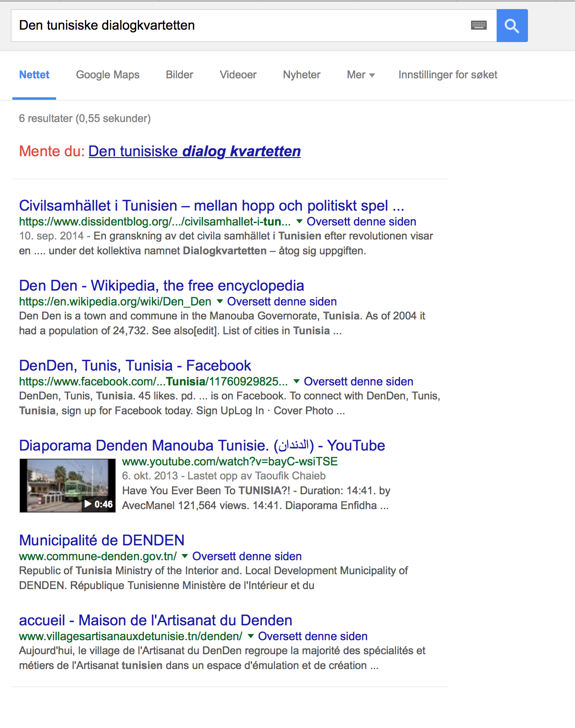This screenshot has height=728, width=575.
Task: Open the on-screen keyboard icon
Action: click(x=478, y=26)
